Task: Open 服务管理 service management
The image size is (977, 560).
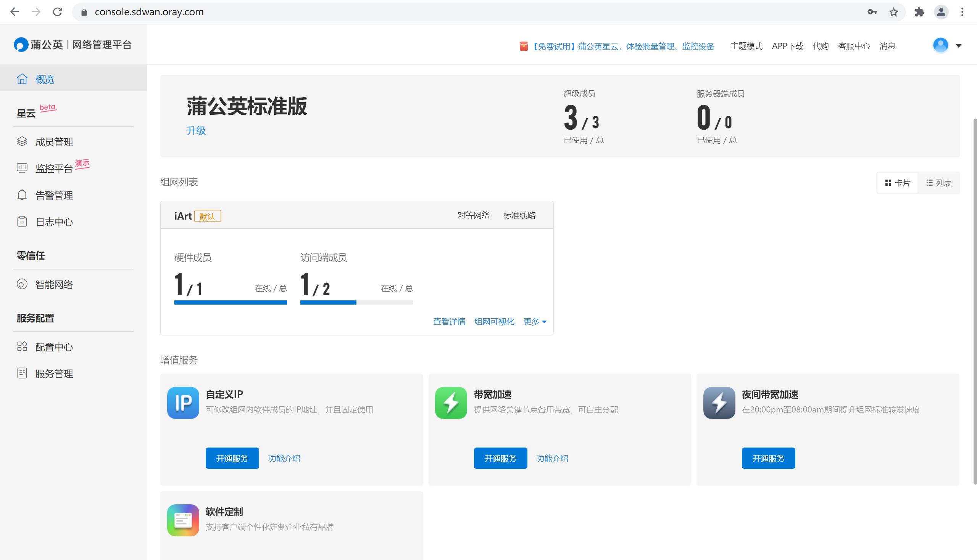Action: (53, 374)
